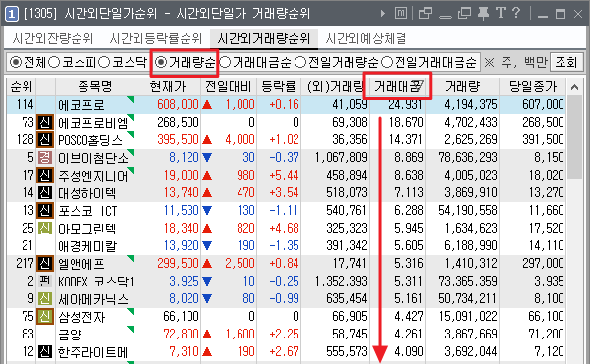Viewport: 590px width, 364px height.
Task: Select the 이브이첨단소 stock name
Action: [93, 158]
